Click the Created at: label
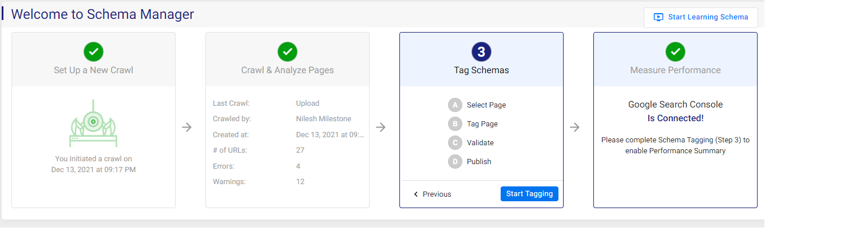Image resolution: width=868 pixels, height=243 pixels. click(x=231, y=135)
